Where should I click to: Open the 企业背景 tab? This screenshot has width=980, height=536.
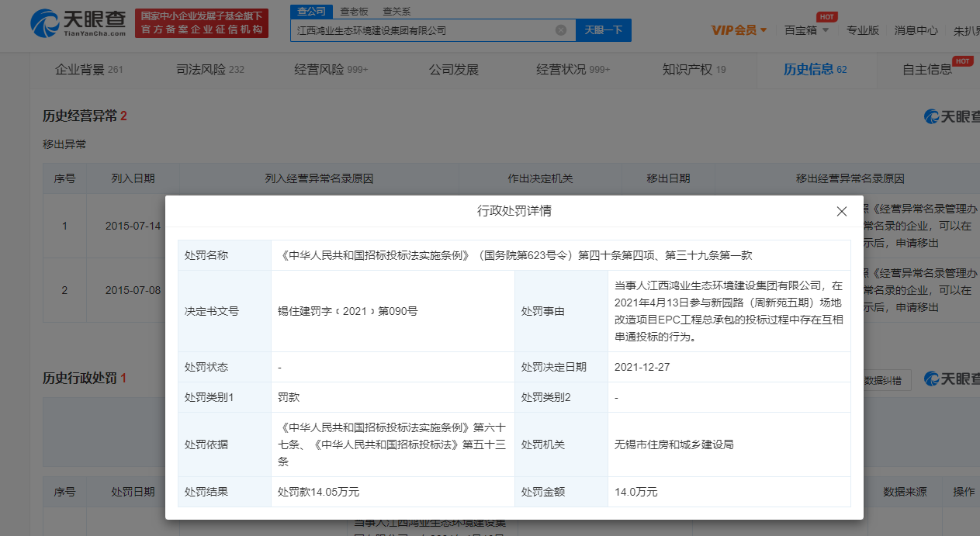(89, 69)
